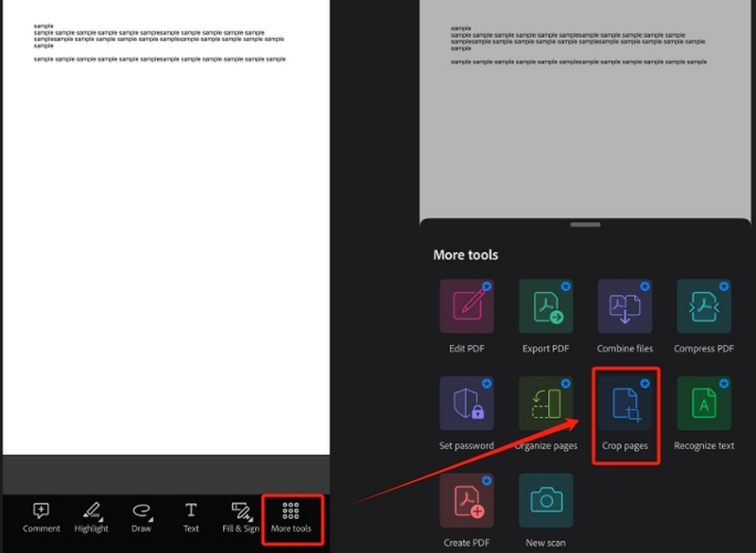756x553 pixels.
Task: Select the Compress PDF tool
Action: (704, 305)
